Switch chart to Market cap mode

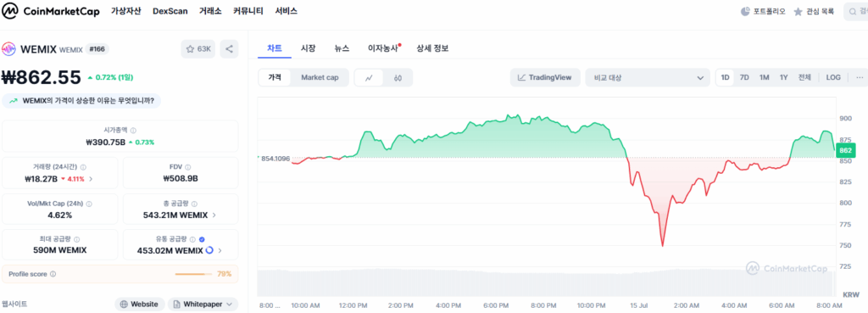[320, 77]
